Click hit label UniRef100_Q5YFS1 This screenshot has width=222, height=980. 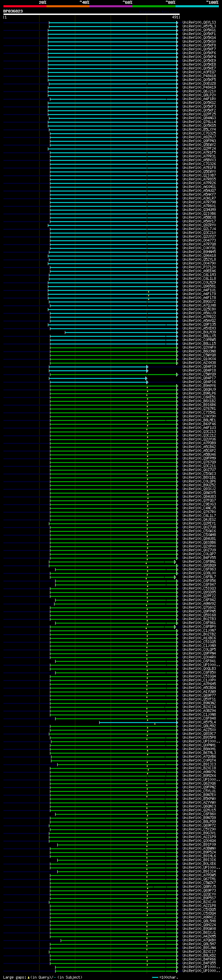pos(199,699)
